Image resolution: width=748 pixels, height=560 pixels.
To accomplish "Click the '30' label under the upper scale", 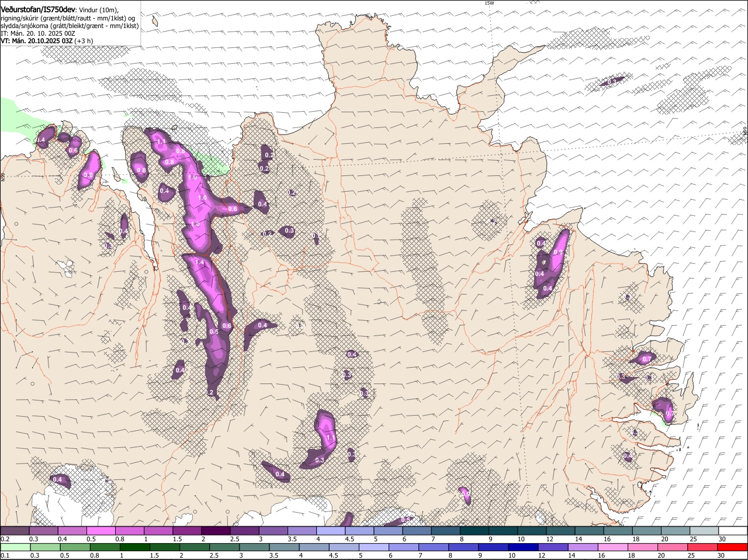I will [x=722, y=539].
